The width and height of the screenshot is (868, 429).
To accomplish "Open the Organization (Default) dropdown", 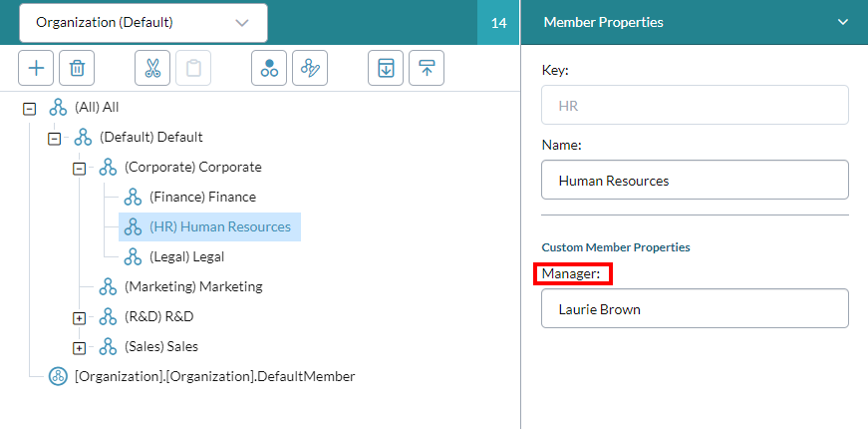I will pyautogui.click(x=144, y=23).
